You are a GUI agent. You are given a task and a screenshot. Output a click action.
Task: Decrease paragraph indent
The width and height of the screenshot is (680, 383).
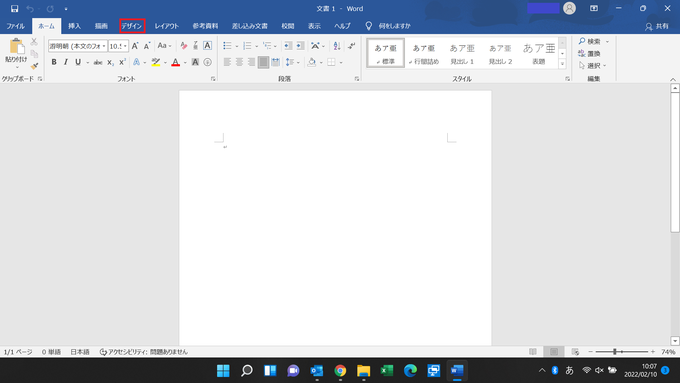pyautogui.click(x=288, y=46)
